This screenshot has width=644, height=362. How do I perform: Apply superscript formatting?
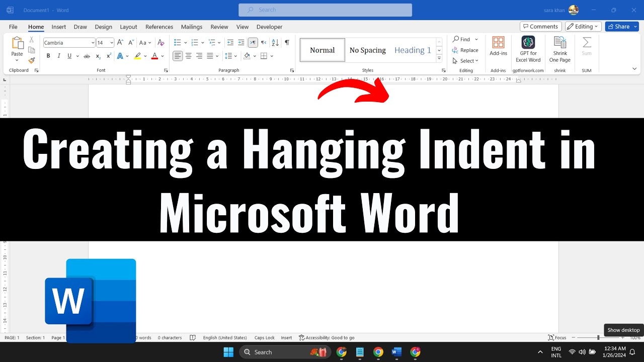tap(109, 56)
